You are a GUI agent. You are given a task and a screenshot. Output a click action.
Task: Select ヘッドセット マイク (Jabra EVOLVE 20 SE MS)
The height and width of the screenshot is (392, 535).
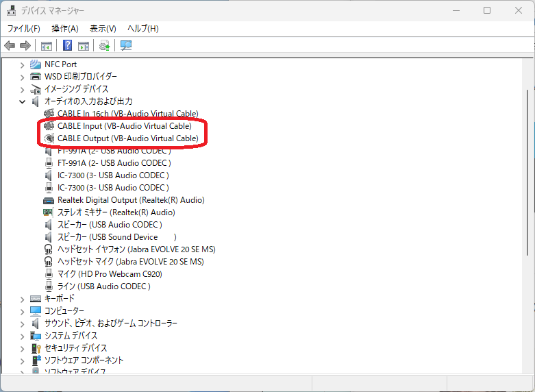click(x=131, y=262)
